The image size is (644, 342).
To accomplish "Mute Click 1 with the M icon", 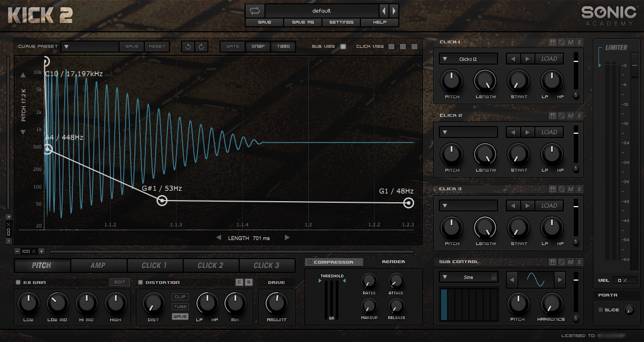I will [570, 42].
